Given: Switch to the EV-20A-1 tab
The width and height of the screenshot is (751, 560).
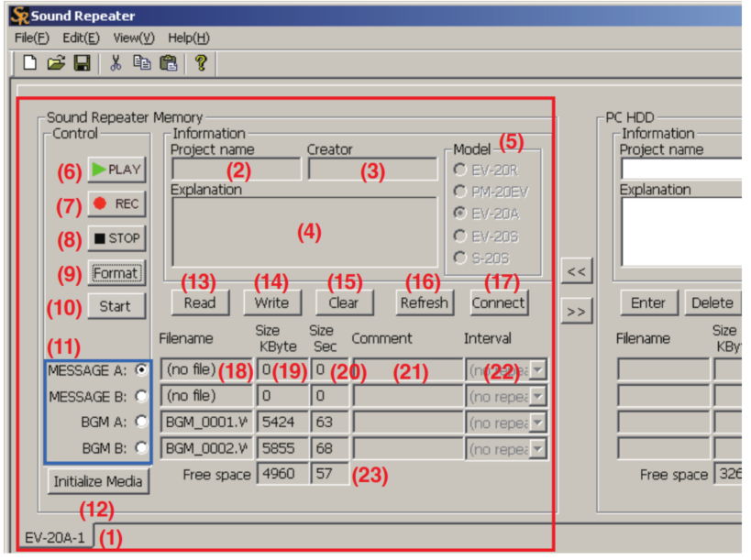Looking at the screenshot, I should (x=55, y=537).
